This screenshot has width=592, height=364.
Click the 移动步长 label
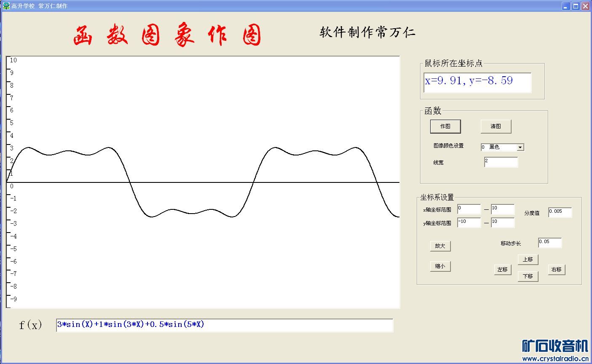[x=511, y=244]
